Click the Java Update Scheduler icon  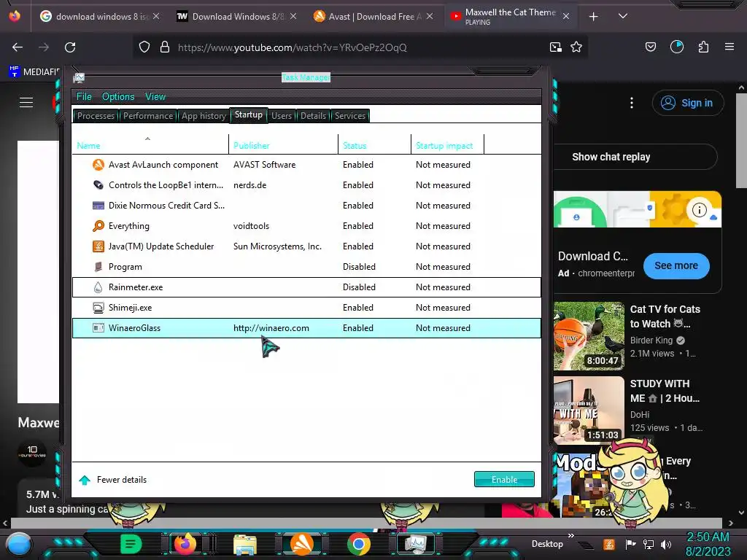pyautogui.click(x=98, y=246)
